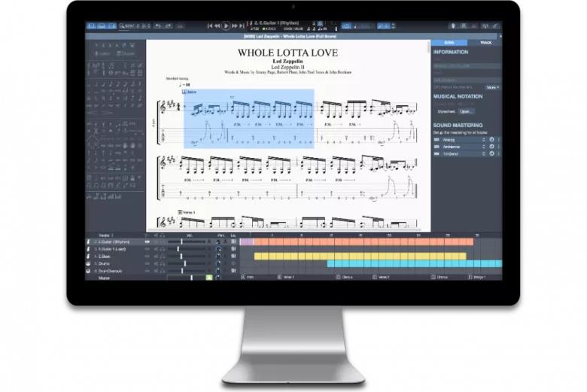587x392 pixels.
Task: Toggle power for the Analog effect
Action: 491,140
